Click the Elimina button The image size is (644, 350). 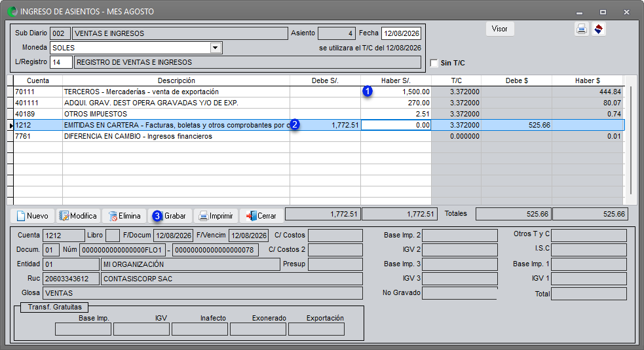[x=124, y=216]
